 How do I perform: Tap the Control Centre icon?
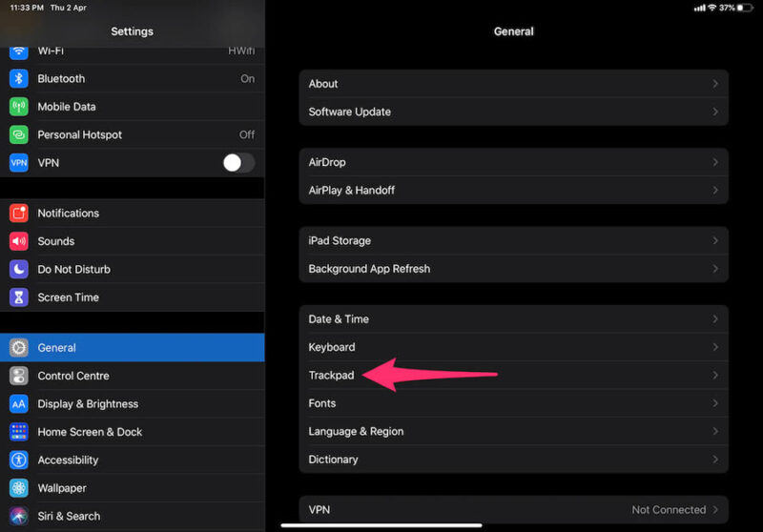pos(19,376)
